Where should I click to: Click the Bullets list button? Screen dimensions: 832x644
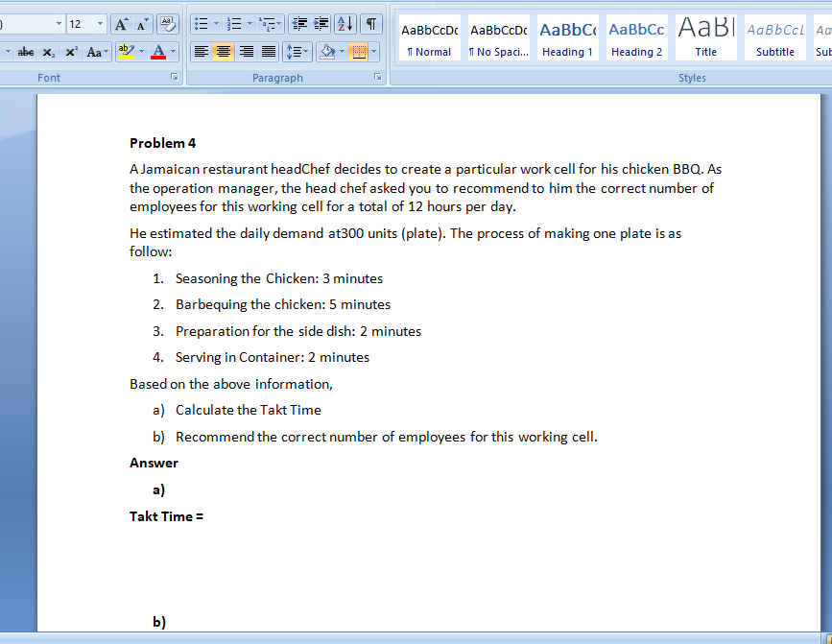click(202, 24)
